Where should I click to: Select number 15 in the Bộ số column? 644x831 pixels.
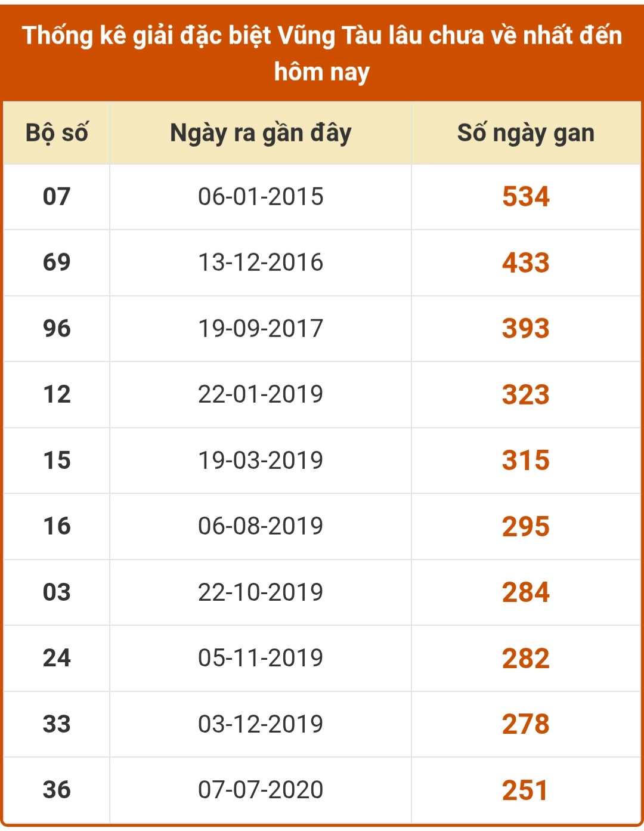tap(57, 460)
